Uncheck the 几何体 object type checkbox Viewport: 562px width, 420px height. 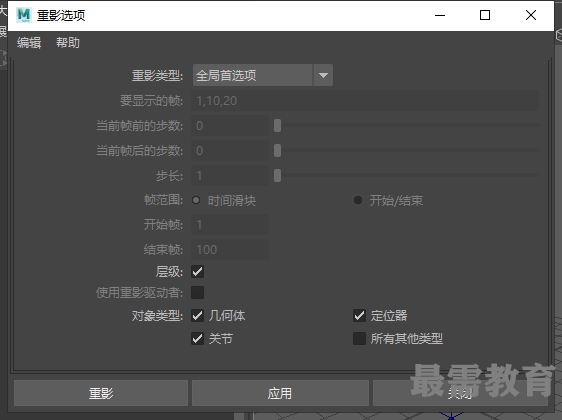pyautogui.click(x=197, y=316)
